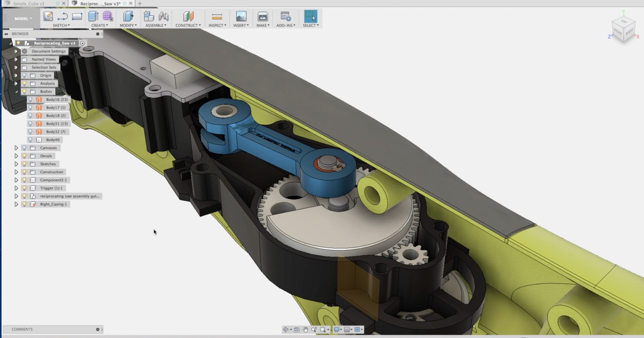Click the Pan hand icon
The height and width of the screenshot is (338, 644).
click(305, 329)
